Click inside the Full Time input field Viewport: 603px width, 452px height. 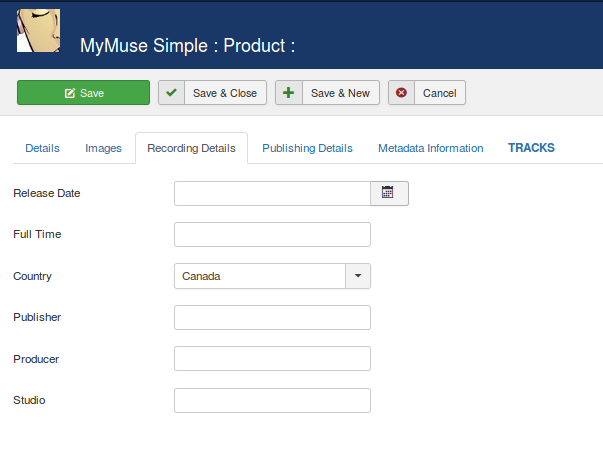point(272,235)
